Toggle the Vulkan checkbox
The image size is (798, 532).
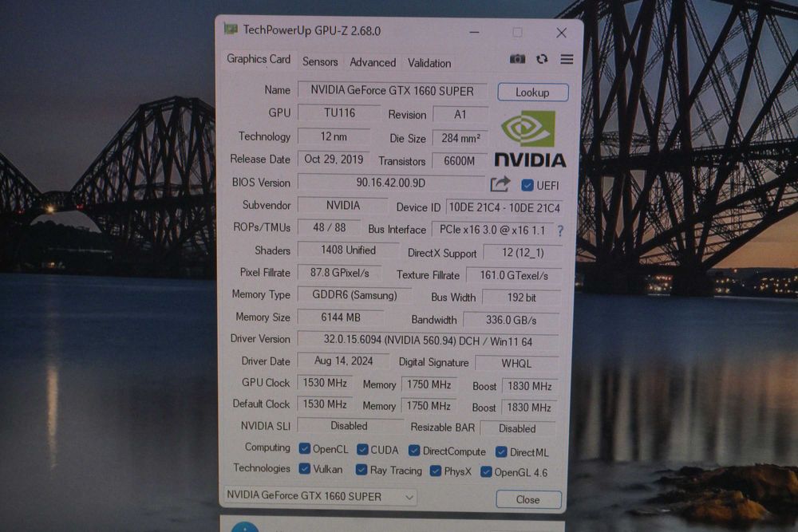click(x=304, y=468)
